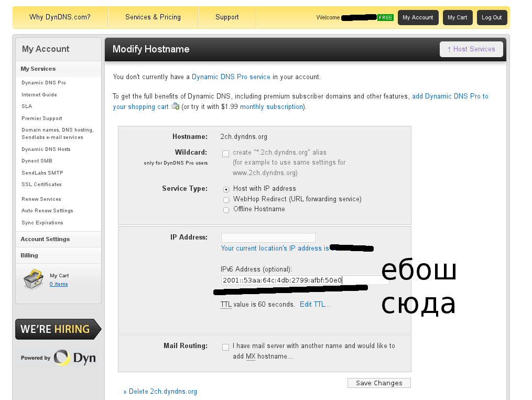
Task: Open SendLabs SMTP in the sidebar
Action: (x=42, y=172)
